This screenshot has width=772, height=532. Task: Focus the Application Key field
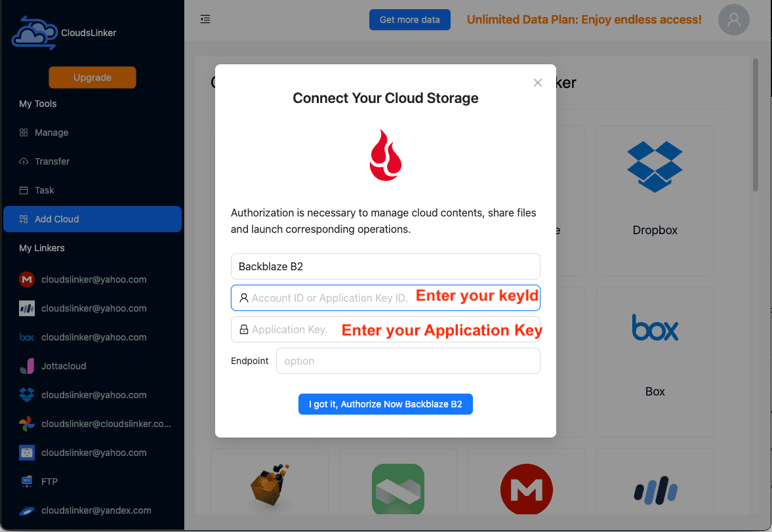[x=386, y=329]
